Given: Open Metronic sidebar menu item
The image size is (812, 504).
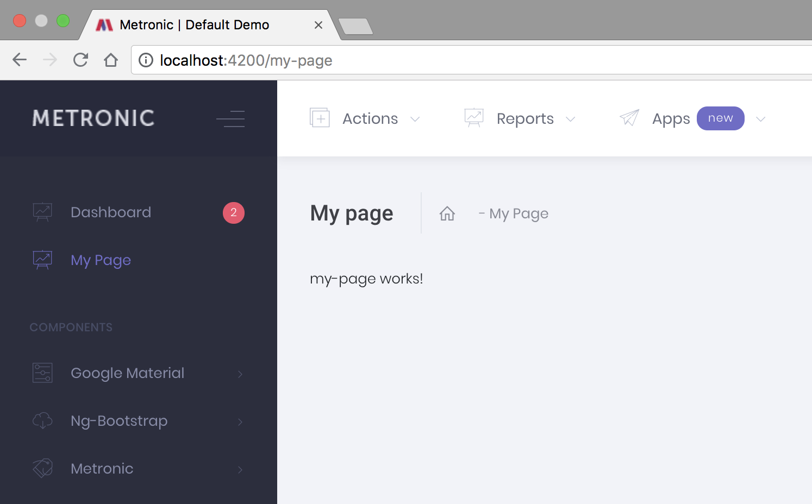Looking at the screenshot, I should pos(102,468).
